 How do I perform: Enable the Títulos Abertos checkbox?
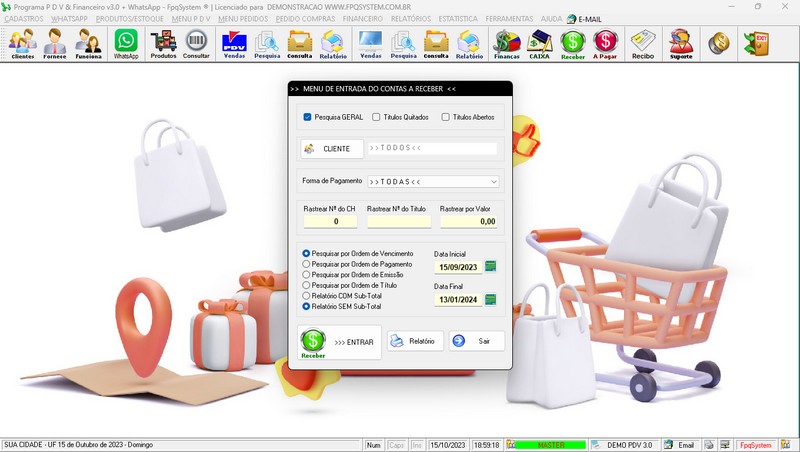point(445,117)
